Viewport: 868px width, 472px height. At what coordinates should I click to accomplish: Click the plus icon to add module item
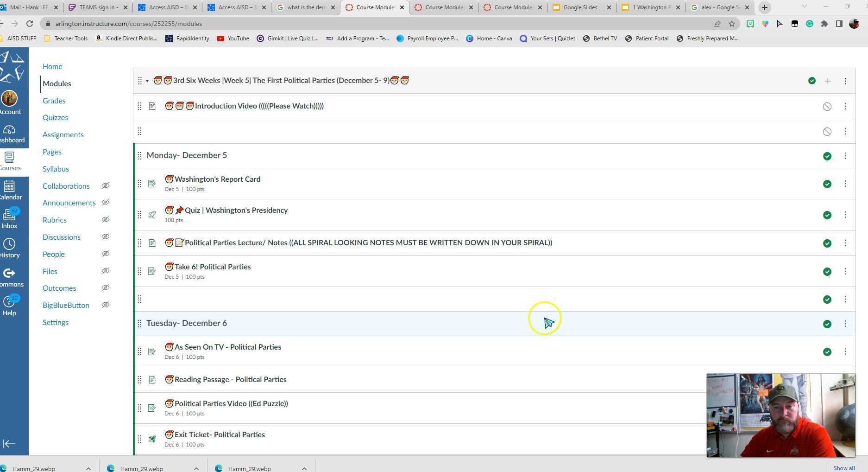[x=828, y=81]
